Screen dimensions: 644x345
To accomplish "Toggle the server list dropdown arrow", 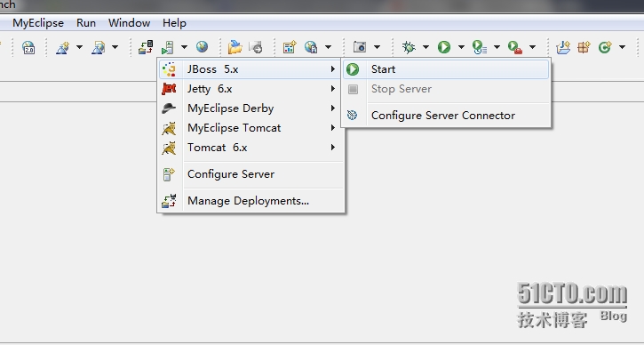I will [184, 47].
